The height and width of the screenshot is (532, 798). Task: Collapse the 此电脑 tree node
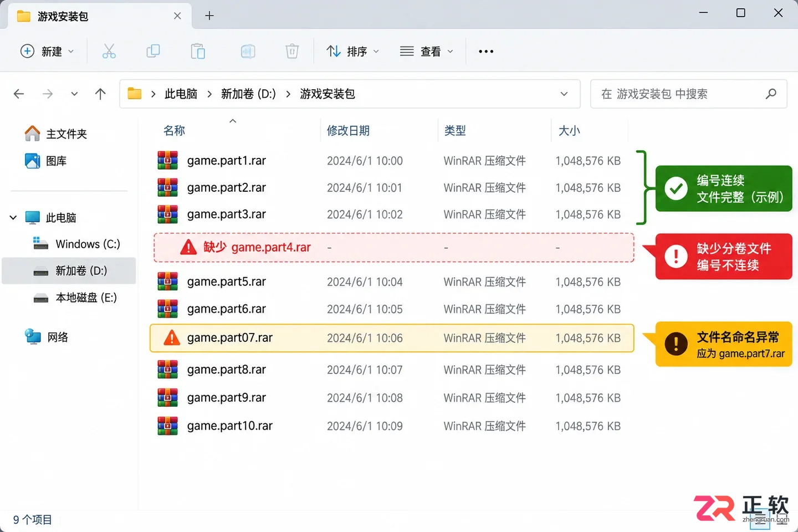[x=13, y=217]
